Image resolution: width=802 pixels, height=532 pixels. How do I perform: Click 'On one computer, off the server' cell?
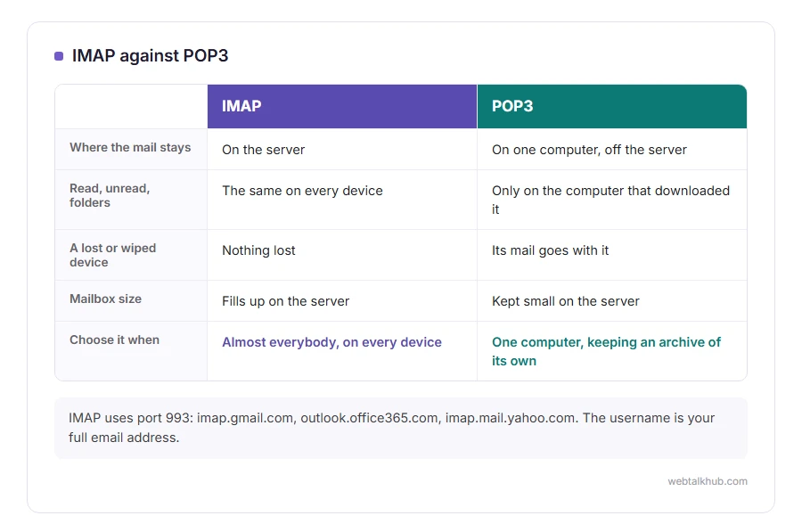(611, 150)
